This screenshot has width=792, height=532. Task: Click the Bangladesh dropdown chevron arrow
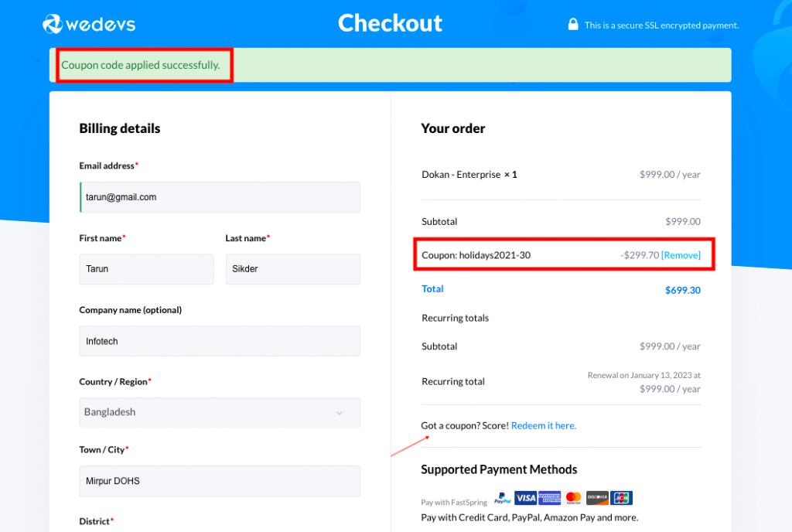point(340,413)
